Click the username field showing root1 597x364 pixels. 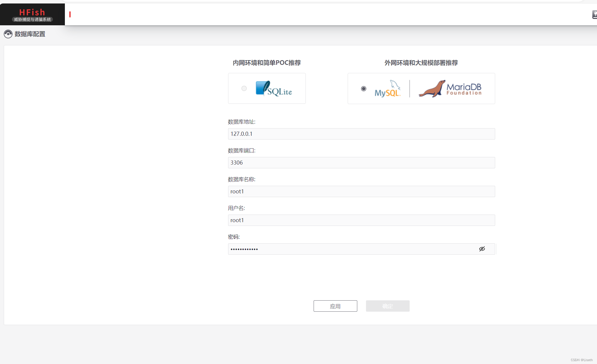[x=361, y=220]
